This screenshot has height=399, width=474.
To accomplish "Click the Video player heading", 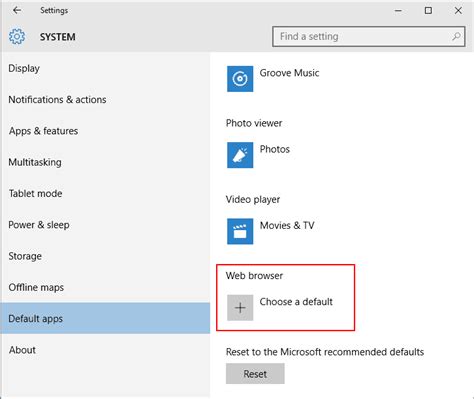I will pyautogui.click(x=253, y=200).
